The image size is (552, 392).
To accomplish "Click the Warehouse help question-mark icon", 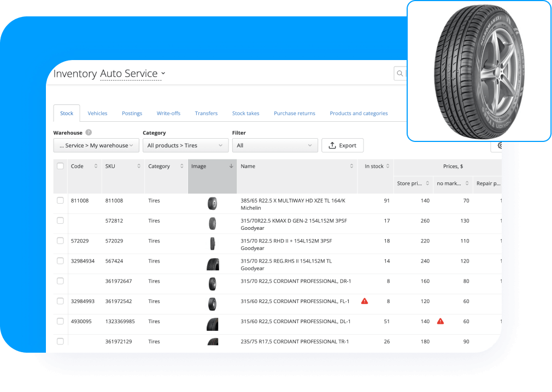I will point(90,132).
